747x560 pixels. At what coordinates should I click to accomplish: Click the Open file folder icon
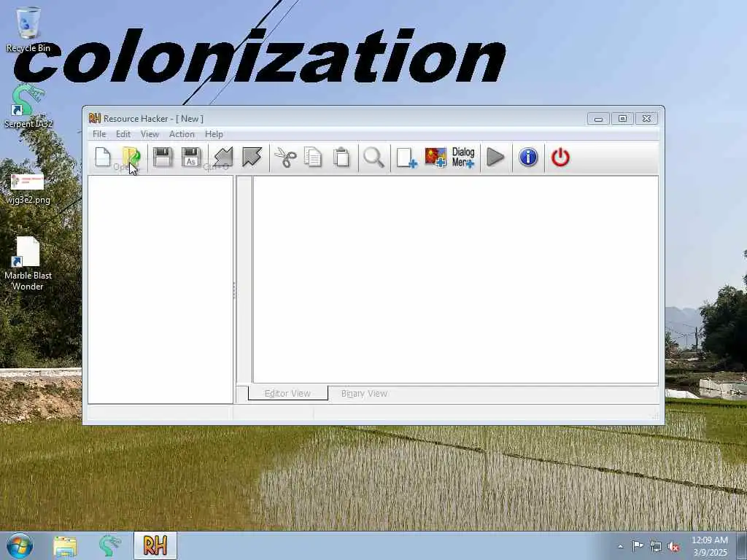click(x=131, y=157)
